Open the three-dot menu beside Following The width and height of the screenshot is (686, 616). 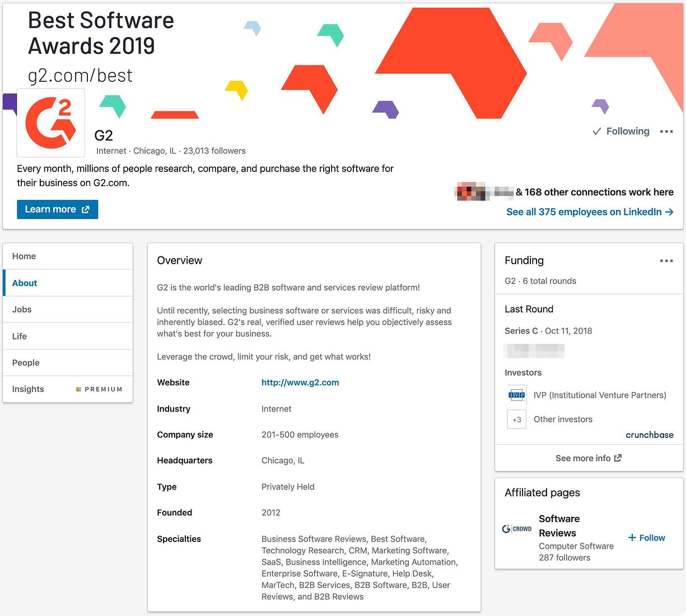[x=666, y=132]
